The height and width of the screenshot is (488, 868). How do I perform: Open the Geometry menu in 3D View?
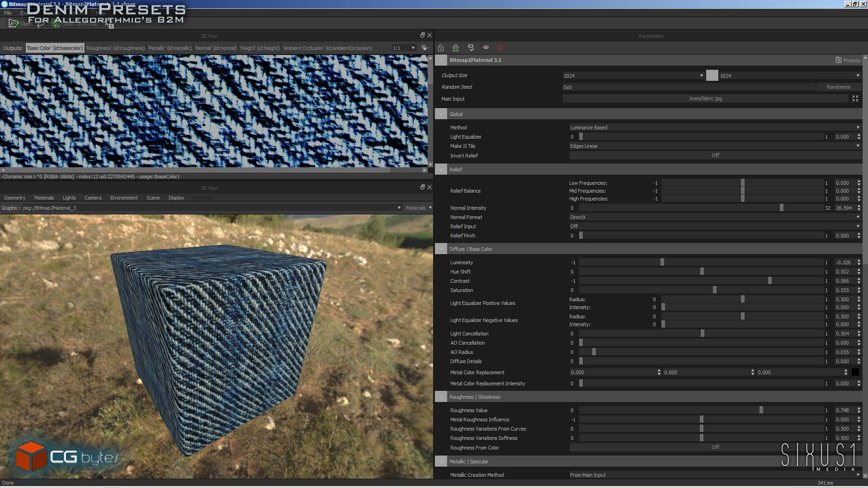[x=15, y=198]
